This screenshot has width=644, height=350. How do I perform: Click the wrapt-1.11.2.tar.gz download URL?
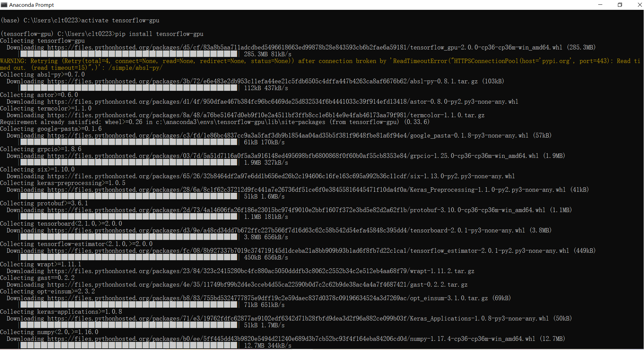pos(261,271)
